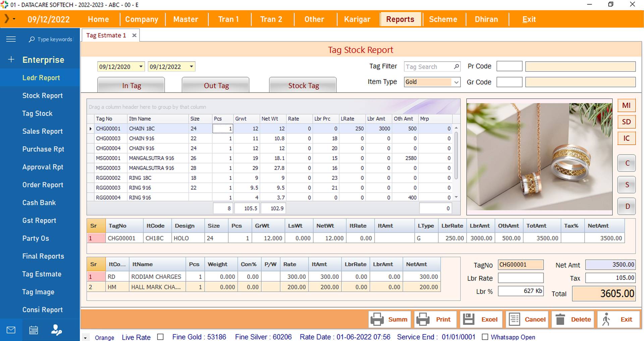This screenshot has width=644, height=341.
Task: Open the Tran 2 menu
Action: pos(271,19)
